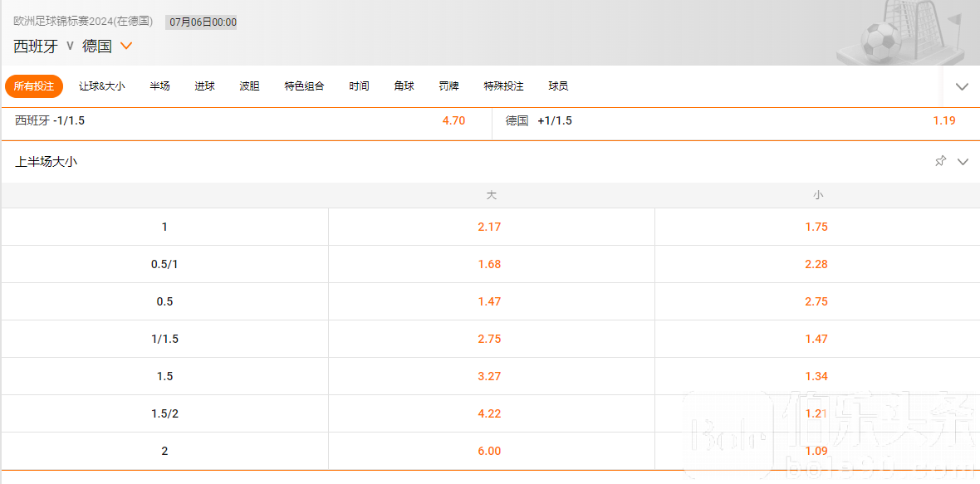Select the 所有投注 tab
This screenshot has height=484, width=980.
tap(34, 86)
